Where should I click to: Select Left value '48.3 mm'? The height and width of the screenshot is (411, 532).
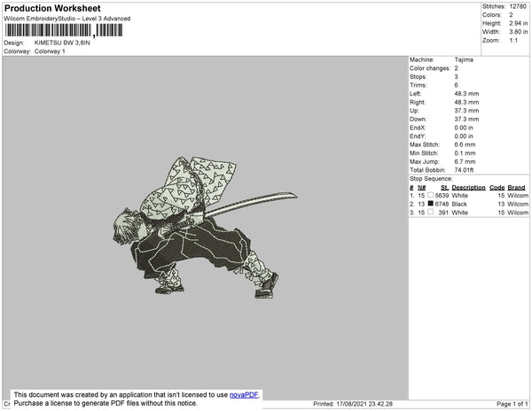click(x=466, y=94)
